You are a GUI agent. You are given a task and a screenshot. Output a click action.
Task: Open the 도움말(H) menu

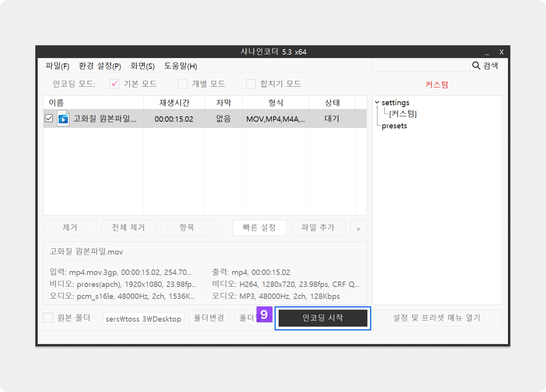pyautogui.click(x=180, y=66)
